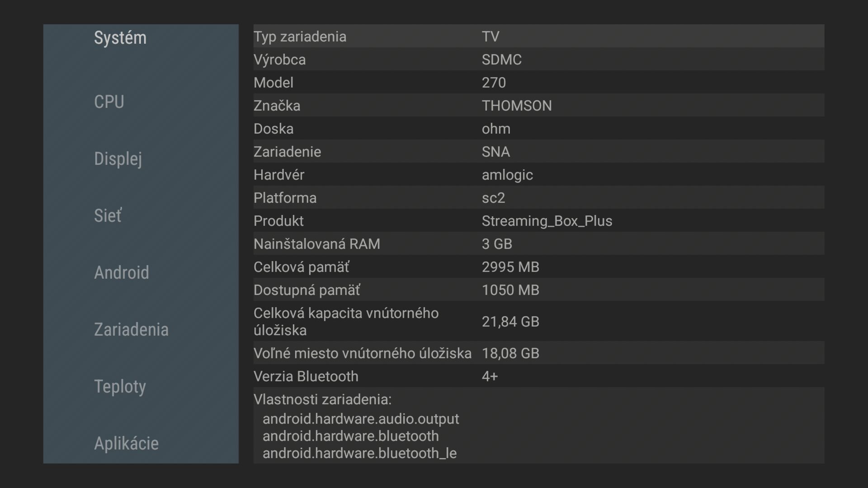The width and height of the screenshot is (868, 488).
Task: Open the Displej section
Action: pyautogui.click(x=118, y=159)
